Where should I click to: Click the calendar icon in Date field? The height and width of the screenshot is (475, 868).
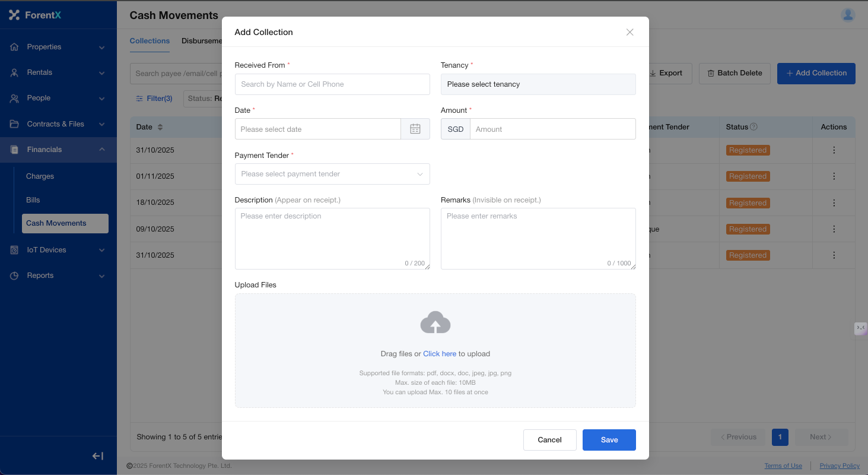pos(415,129)
